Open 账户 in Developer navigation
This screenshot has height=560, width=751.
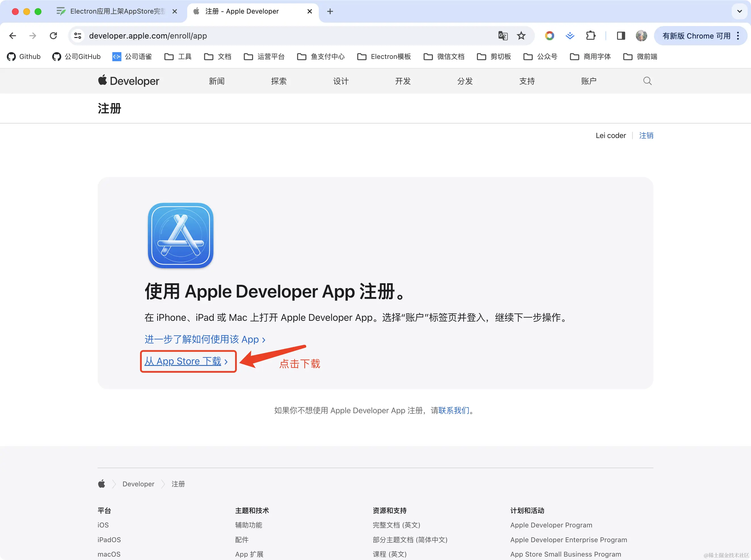tap(589, 81)
